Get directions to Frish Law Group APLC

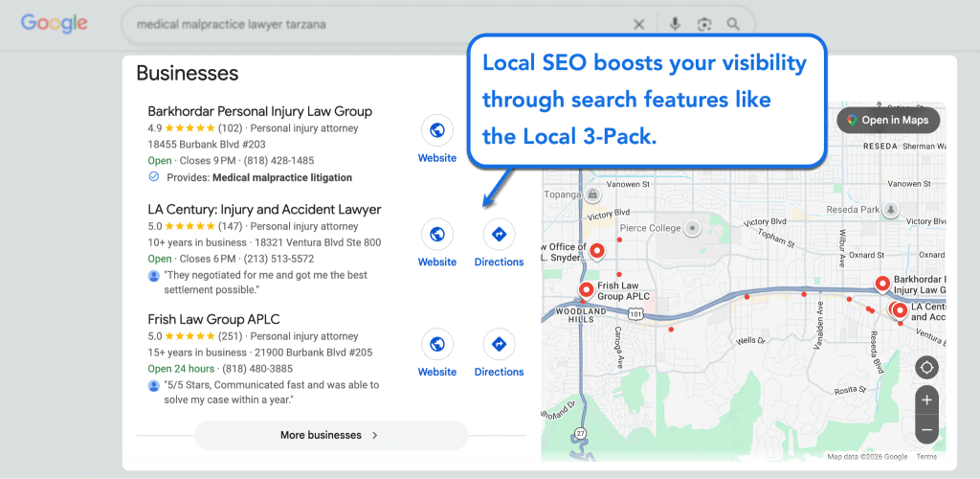coord(499,353)
